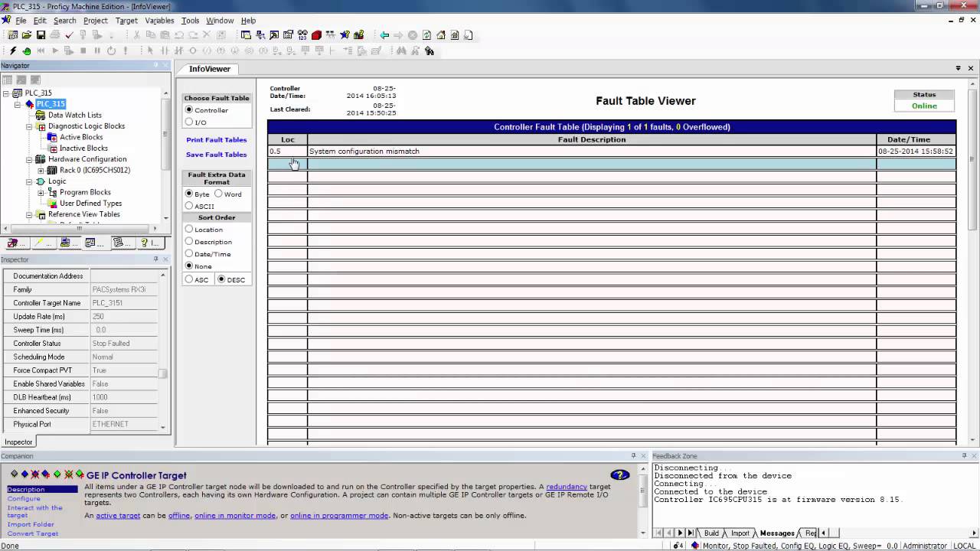Click the Variables tab icon in Navigator

coord(118,243)
